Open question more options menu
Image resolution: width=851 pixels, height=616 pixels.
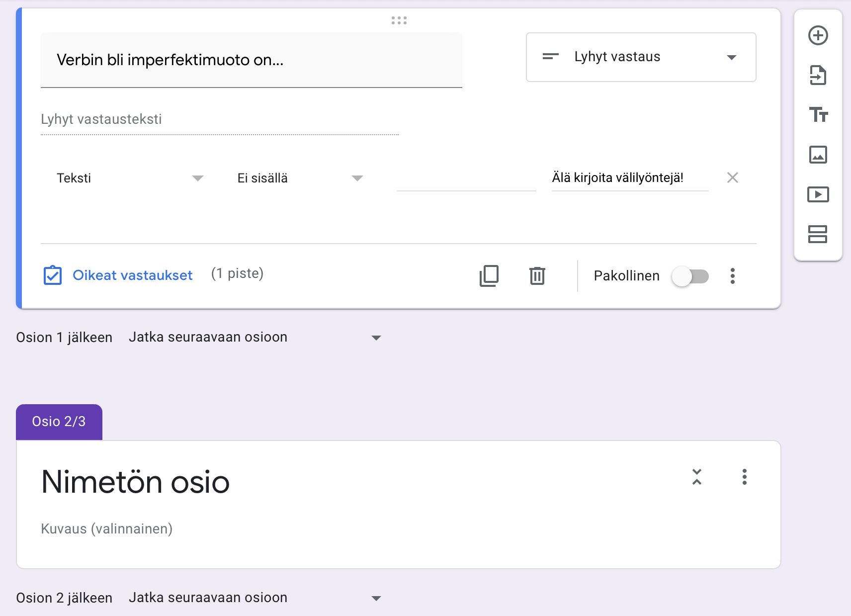[x=732, y=276]
